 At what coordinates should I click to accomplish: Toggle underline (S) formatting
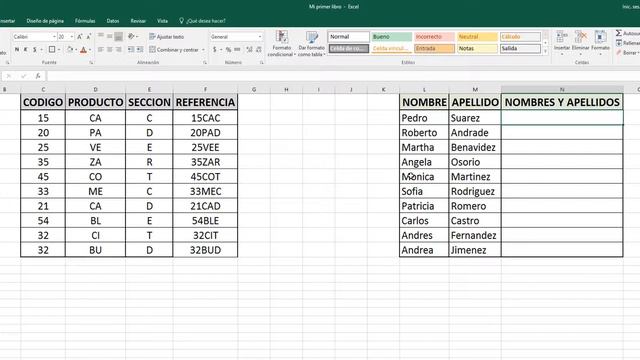(35, 49)
